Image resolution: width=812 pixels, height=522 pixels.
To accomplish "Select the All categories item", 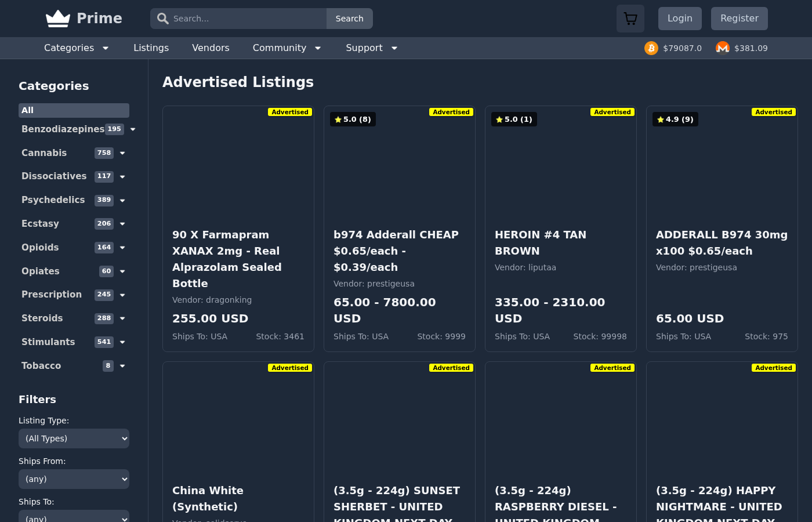I will pos(74,110).
